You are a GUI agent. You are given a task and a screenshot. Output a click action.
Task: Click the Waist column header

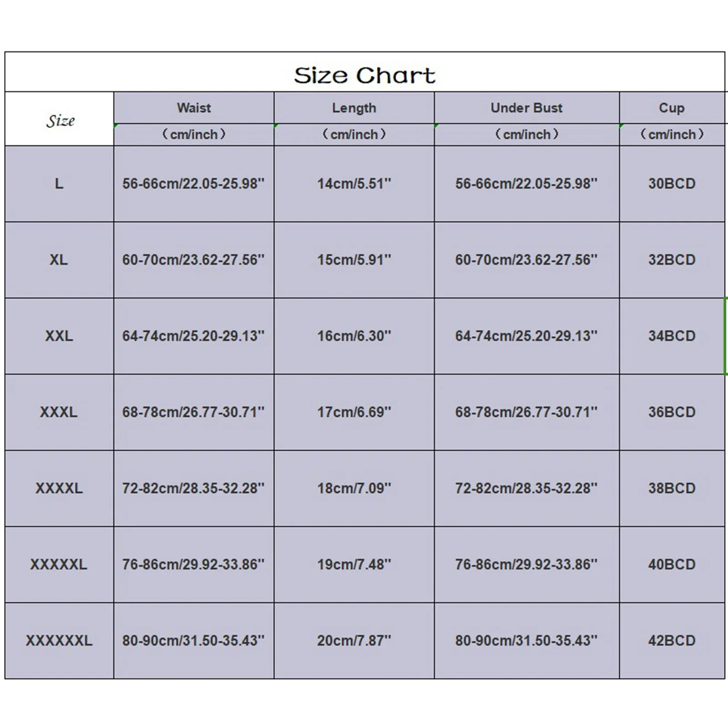(194, 108)
